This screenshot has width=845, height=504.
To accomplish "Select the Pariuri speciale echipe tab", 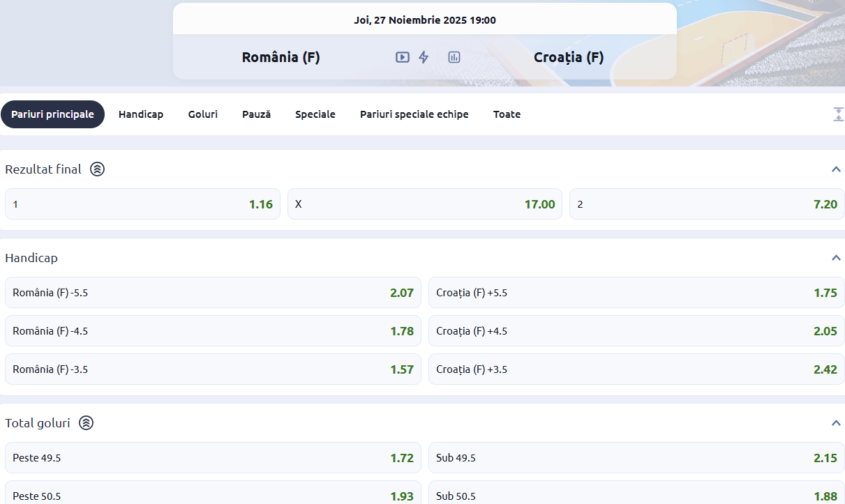I will pos(414,114).
